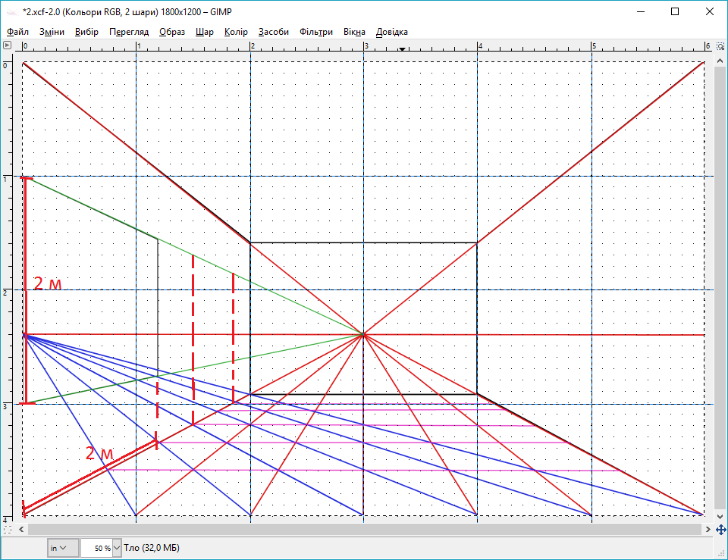Click the GIMP icon in the title bar
The image size is (728, 560).
click(x=12, y=12)
